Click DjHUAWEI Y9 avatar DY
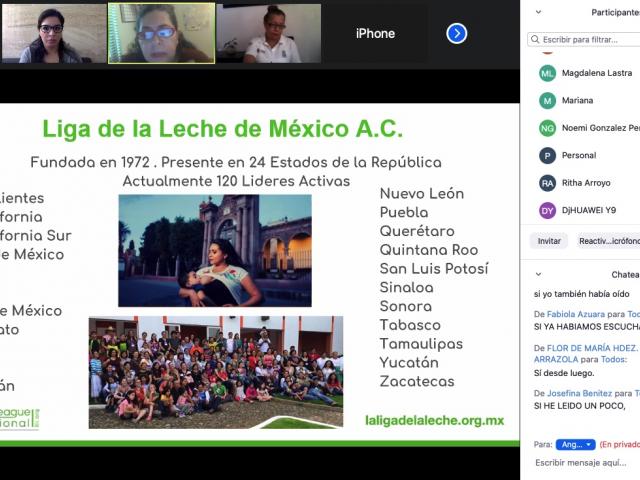The height and width of the screenshot is (480, 640). (547, 211)
